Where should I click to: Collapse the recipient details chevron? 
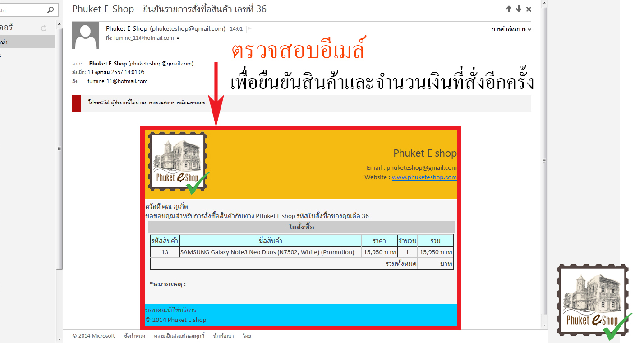(x=178, y=38)
